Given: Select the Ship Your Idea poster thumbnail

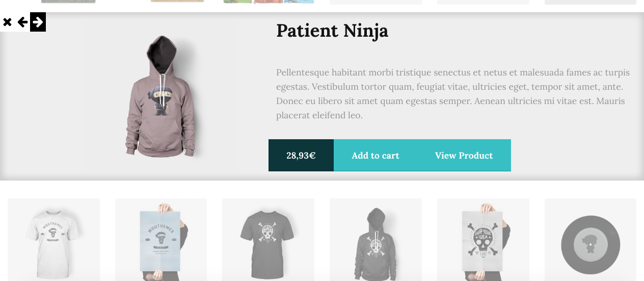Looking at the screenshot, I should pos(483,240).
